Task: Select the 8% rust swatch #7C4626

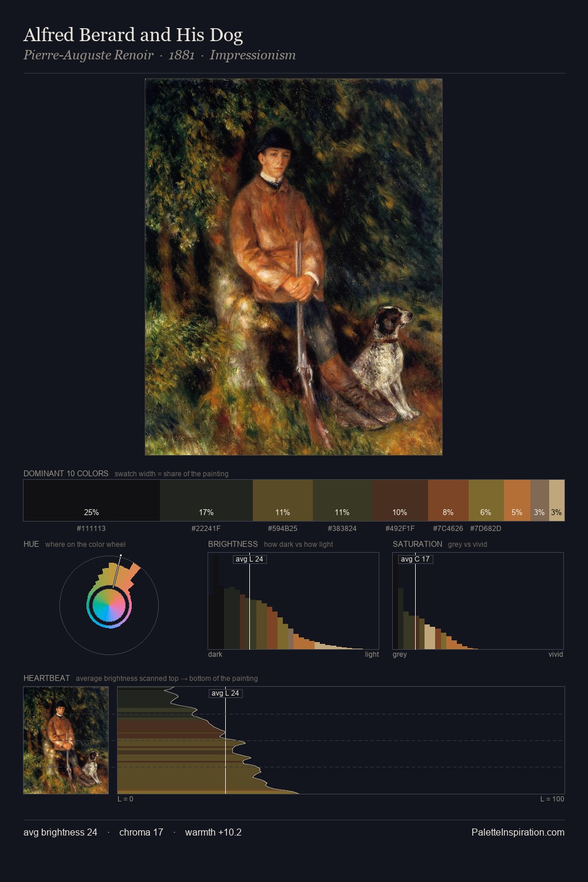Action: [x=448, y=500]
